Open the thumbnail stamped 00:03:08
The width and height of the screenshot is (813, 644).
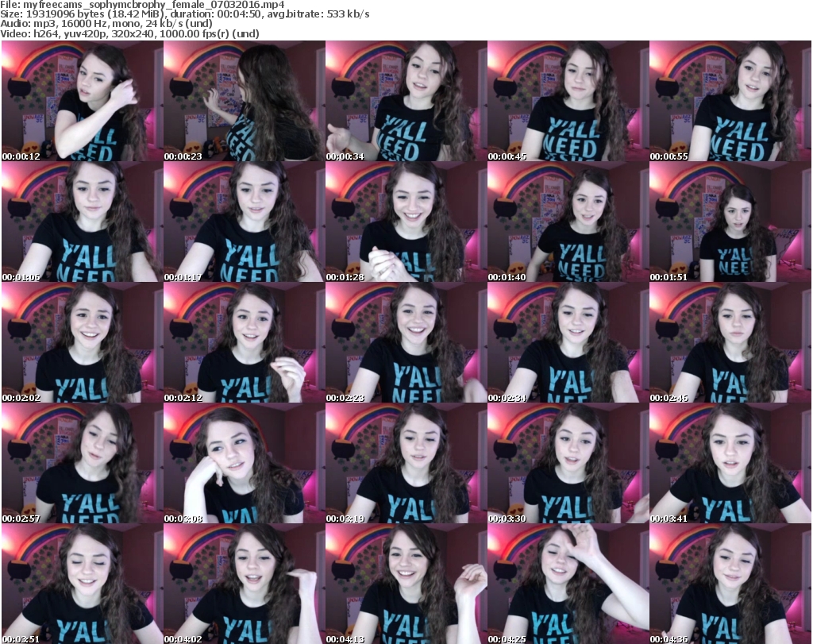coord(245,464)
